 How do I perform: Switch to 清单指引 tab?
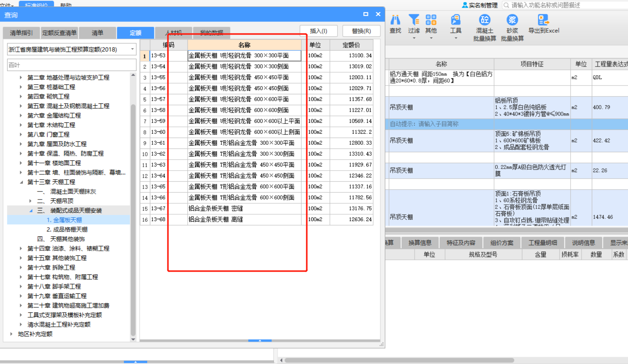point(21,33)
